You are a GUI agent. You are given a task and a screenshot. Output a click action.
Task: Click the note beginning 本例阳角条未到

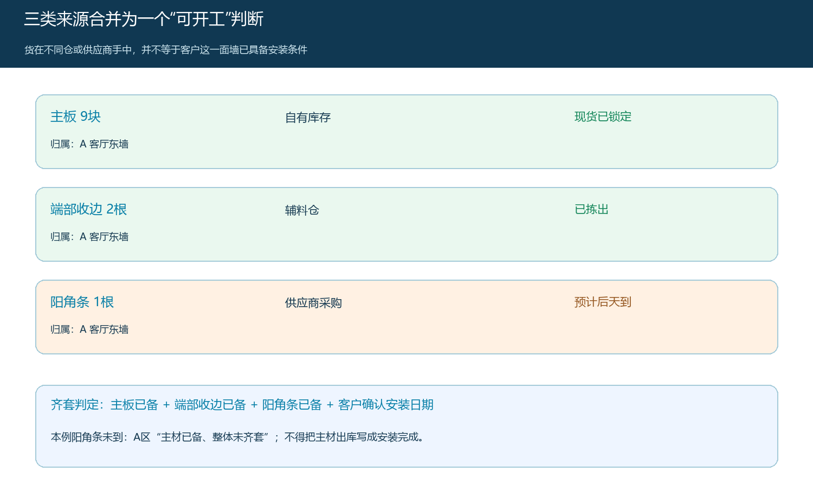pyautogui.click(x=237, y=437)
